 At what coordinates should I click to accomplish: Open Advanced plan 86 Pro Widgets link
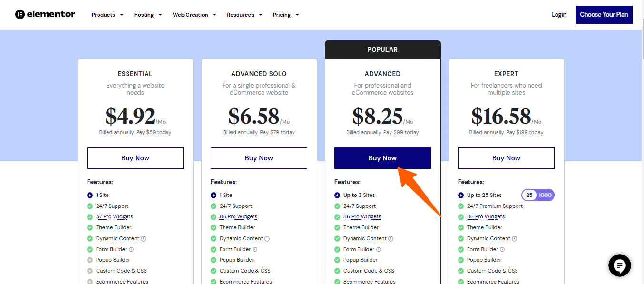362,216
